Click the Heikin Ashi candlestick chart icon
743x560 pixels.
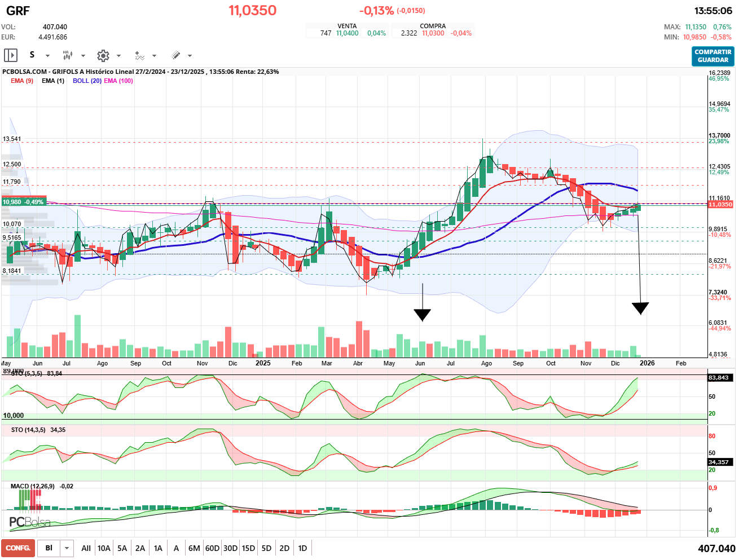click(68, 55)
